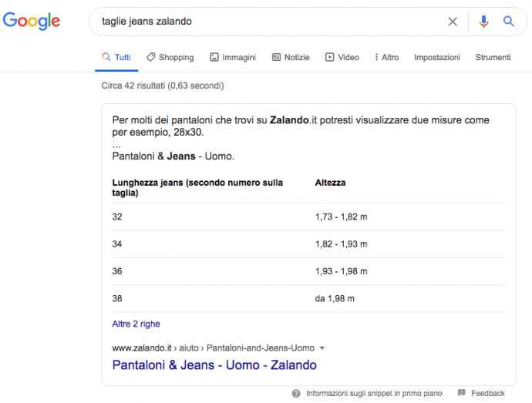Click the Feedback link

coord(488,393)
